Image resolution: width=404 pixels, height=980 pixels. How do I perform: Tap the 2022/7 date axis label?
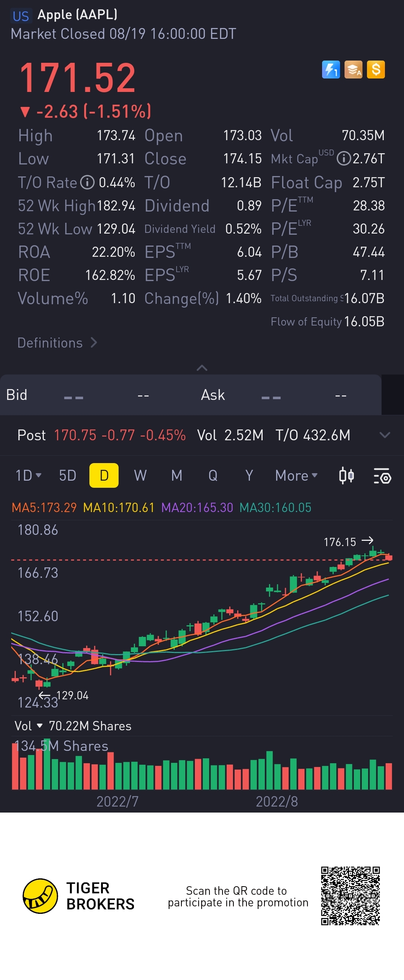click(x=117, y=802)
